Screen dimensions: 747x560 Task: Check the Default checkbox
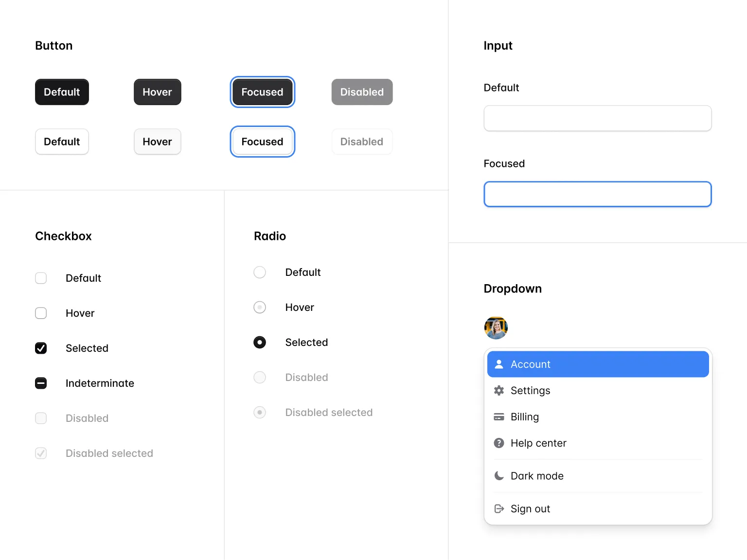point(41,278)
